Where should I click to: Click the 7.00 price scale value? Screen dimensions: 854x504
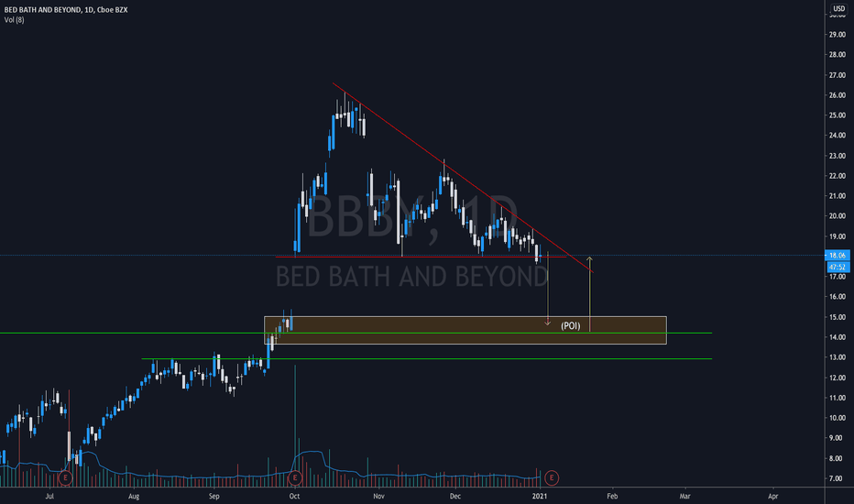tap(838, 478)
